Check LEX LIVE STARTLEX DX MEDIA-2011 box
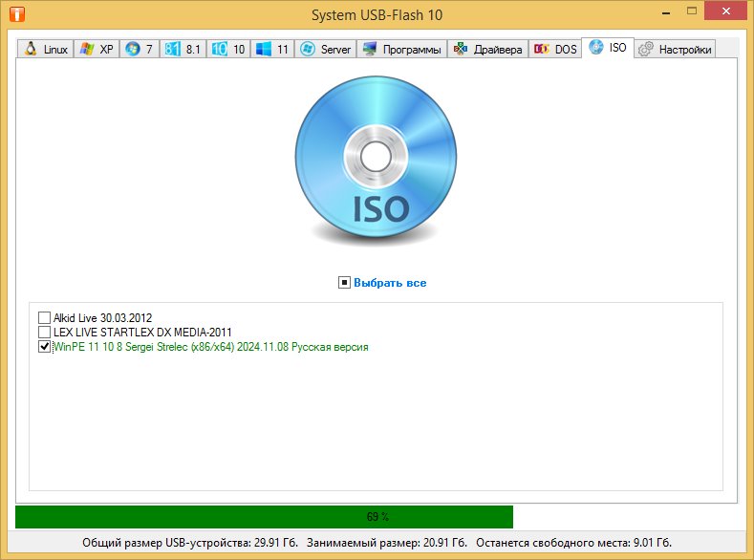Screen dimensions: 754x560 [x=45, y=333]
